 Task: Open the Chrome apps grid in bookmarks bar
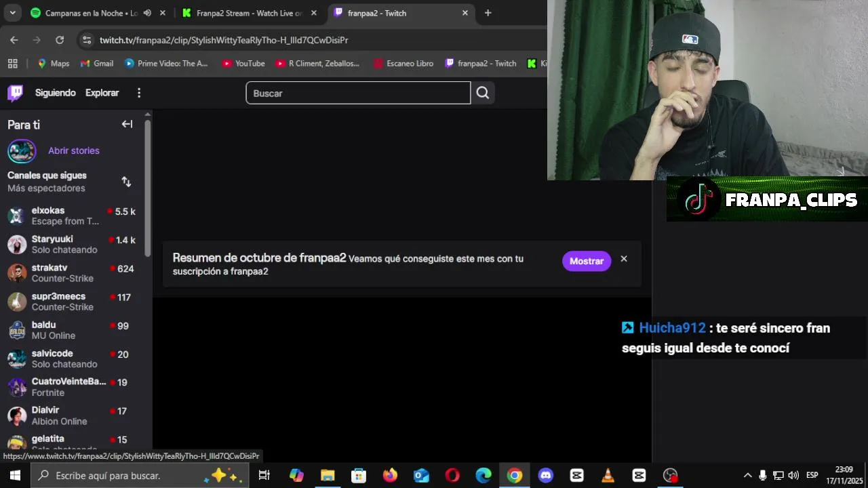pyautogui.click(x=12, y=63)
